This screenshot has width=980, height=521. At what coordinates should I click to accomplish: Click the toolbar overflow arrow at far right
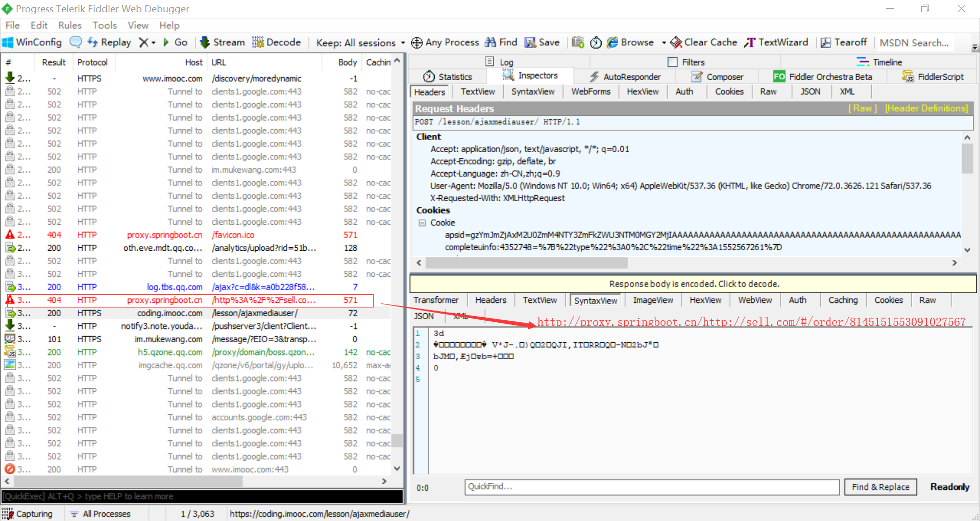[975, 48]
